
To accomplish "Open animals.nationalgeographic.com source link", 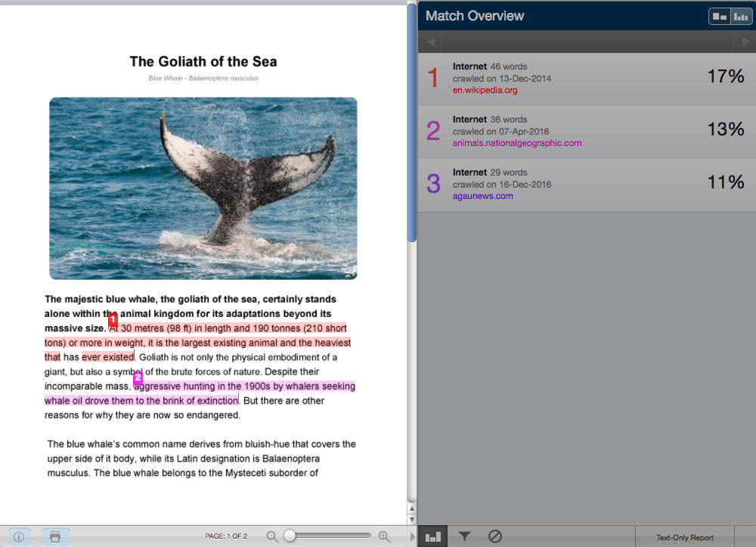I will click(517, 143).
